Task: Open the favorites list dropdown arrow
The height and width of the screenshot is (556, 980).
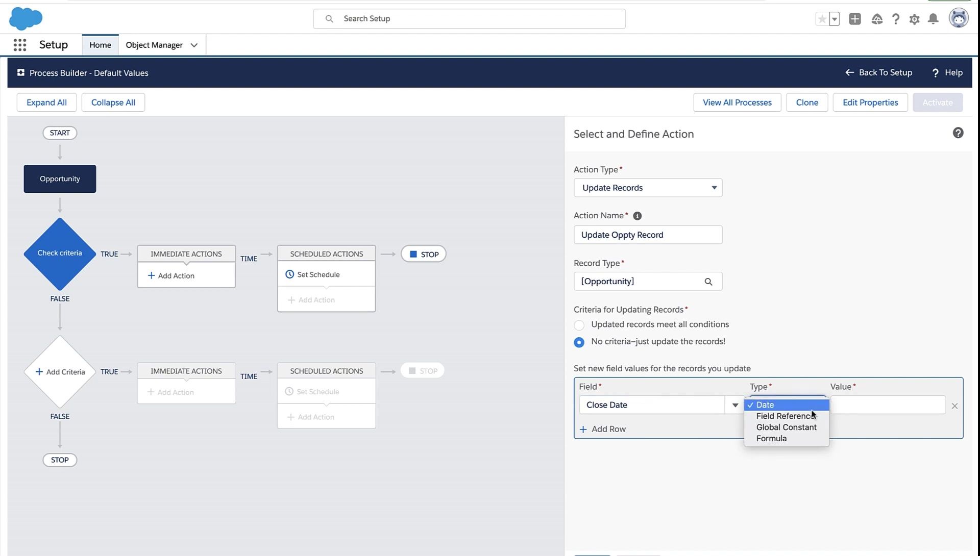Action: (x=835, y=19)
